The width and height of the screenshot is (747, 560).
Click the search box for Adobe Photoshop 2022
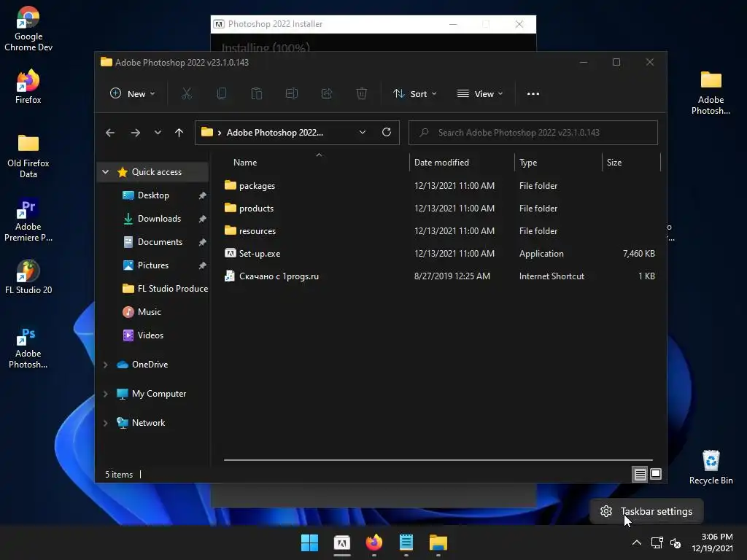533,133
